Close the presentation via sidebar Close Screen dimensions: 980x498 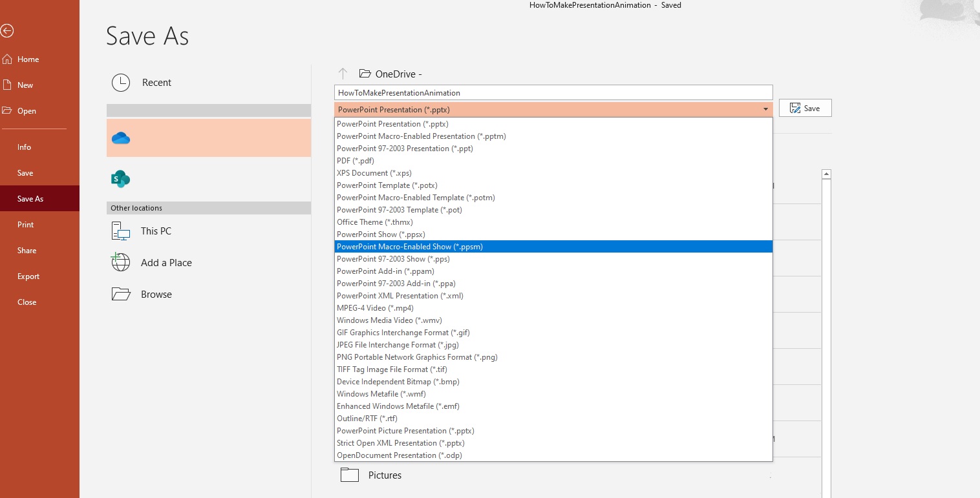(x=27, y=302)
